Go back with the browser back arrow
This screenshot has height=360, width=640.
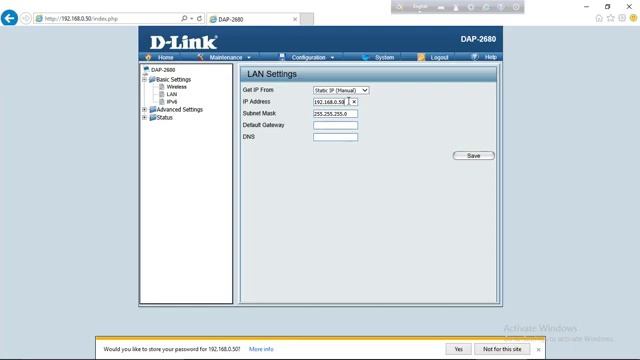point(9,18)
